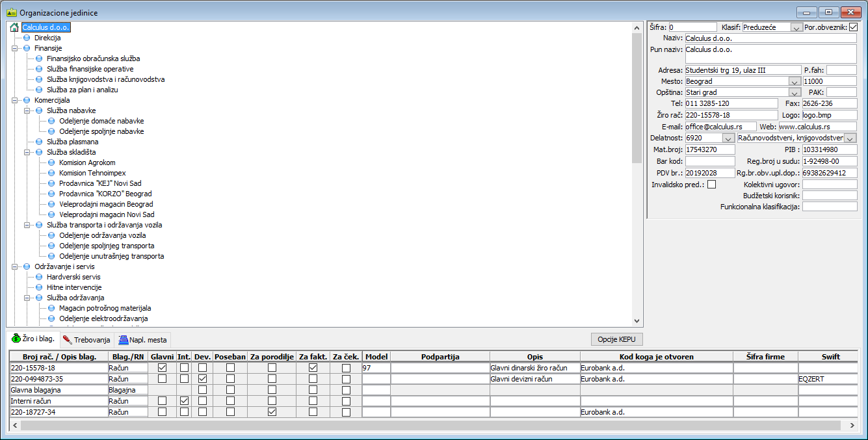Toggle Glavni checkbox for account 220-15578-18
Image resolution: width=868 pixels, height=440 pixels.
(162, 368)
